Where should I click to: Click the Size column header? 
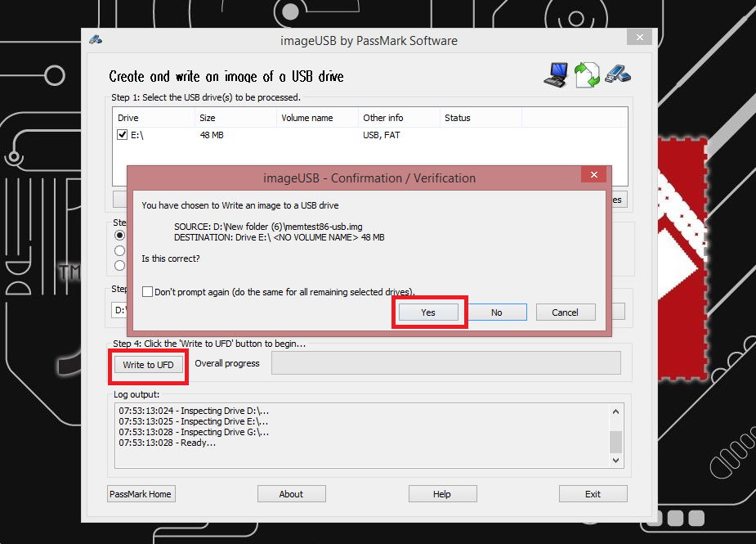point(235,118)
